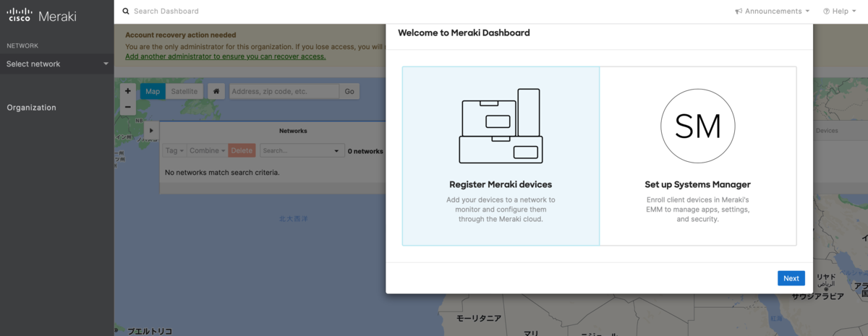Click the Cisco Meraki logo
The width and height of the screenshot is (868, 336).
pos(41,16)
